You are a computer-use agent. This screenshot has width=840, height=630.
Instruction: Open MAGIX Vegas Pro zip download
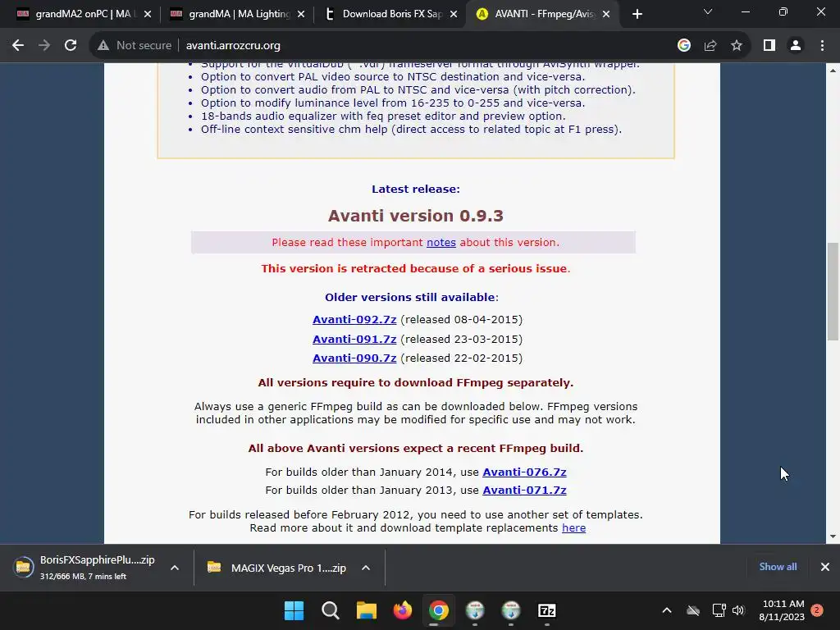(277, 568)
